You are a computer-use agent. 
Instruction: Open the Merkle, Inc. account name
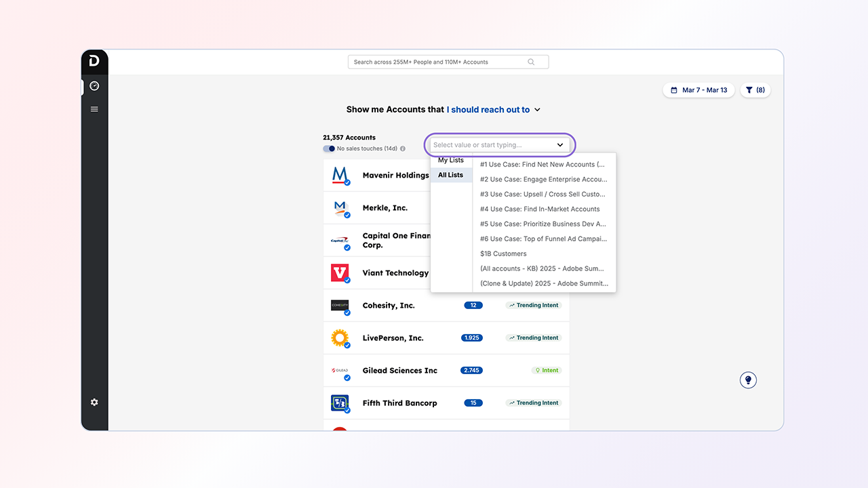(385, 207)
